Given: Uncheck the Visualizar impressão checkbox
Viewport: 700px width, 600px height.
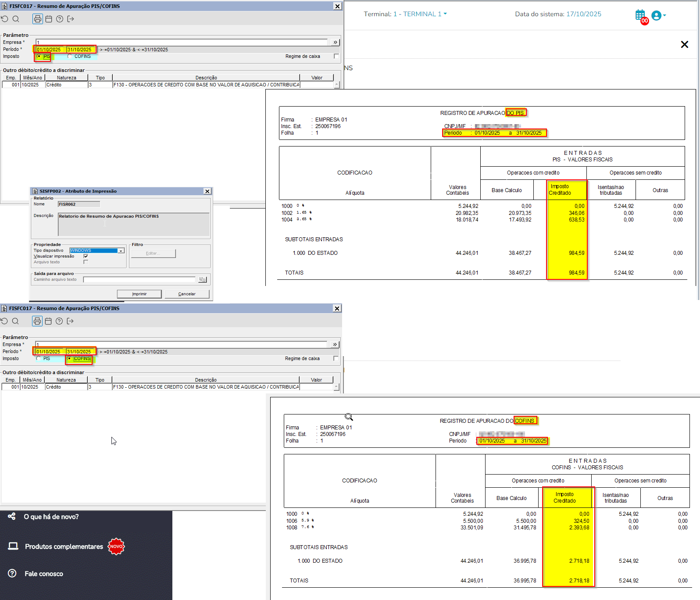Looking at the screenshot, I should tap(86, 256).
